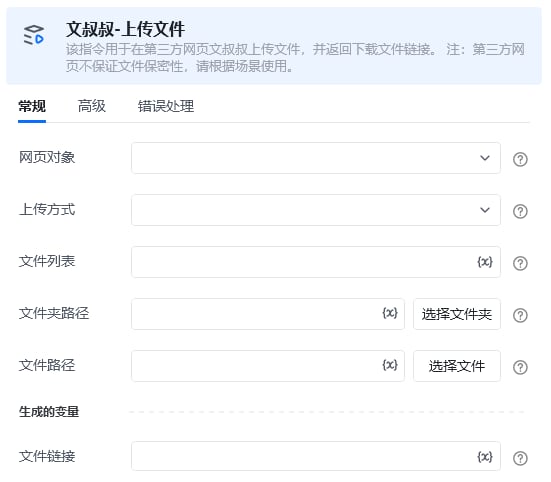Click the 文件列表 field label
This screenshot has height=482, width=551.
(47, 261)
